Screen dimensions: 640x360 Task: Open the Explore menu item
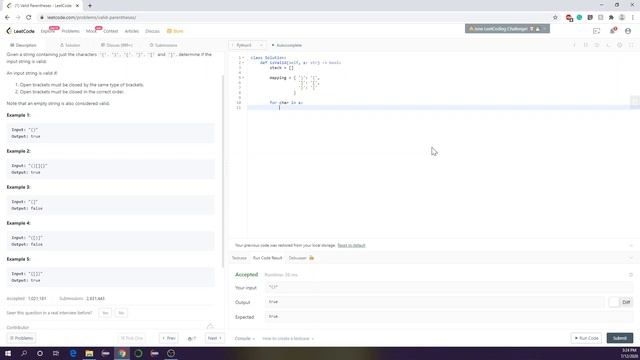pos(47,31)
